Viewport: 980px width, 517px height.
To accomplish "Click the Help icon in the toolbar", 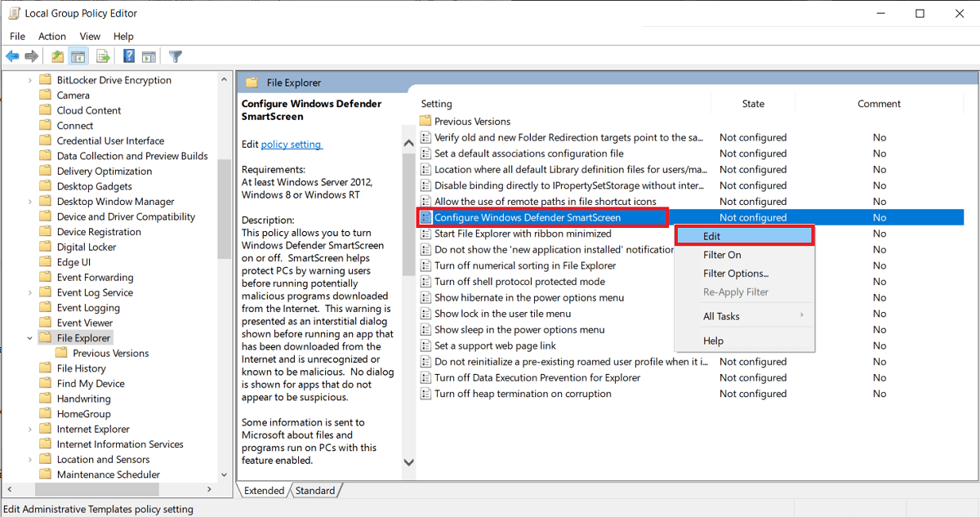I will click(x=128, y=56).
